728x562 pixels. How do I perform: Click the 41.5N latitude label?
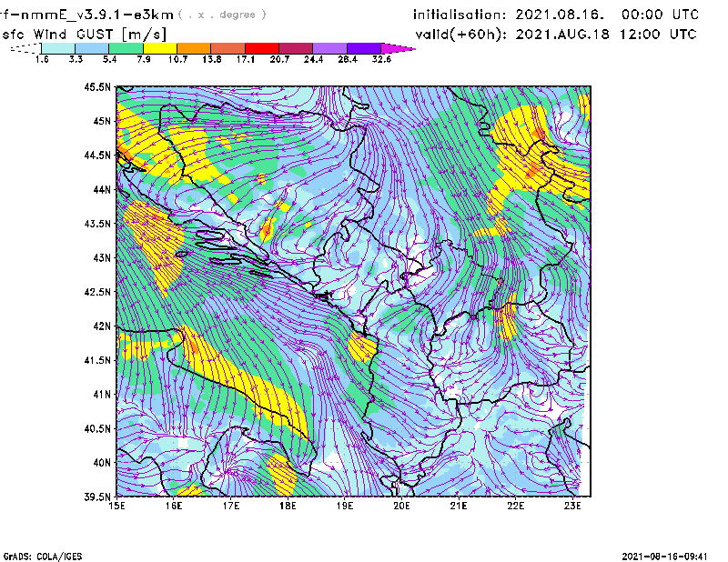pyautogui.click(x=97, y=360)
